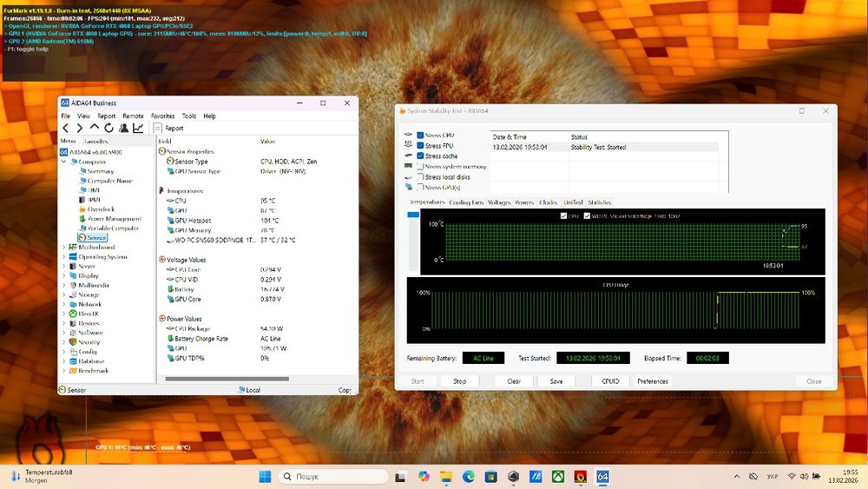This screenshot has width=868, height=489.
Task: Enable Stress local disks checkbox
Action: click(x=420, y=177)
